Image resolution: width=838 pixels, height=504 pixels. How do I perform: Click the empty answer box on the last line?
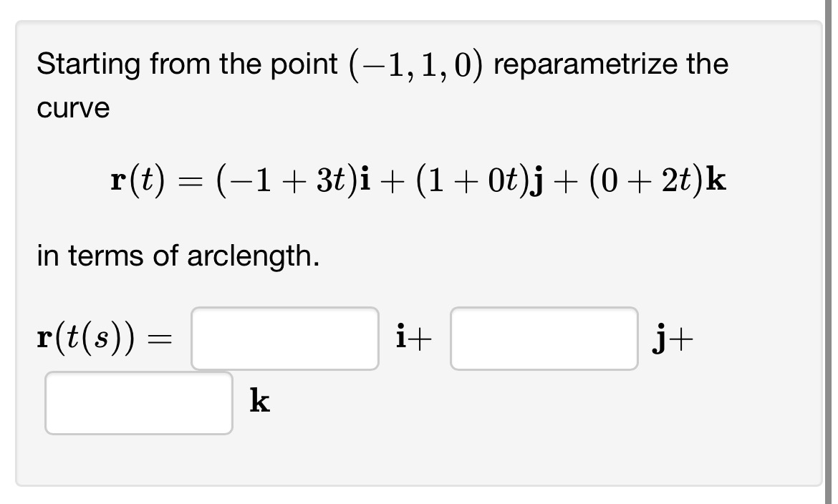(x=139, y=401)
